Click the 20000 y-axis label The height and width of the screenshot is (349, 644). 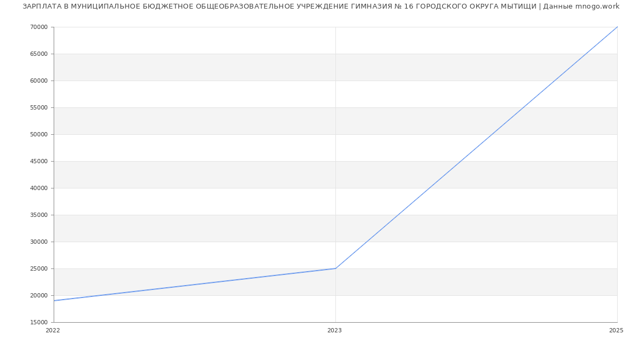(39, 295)
